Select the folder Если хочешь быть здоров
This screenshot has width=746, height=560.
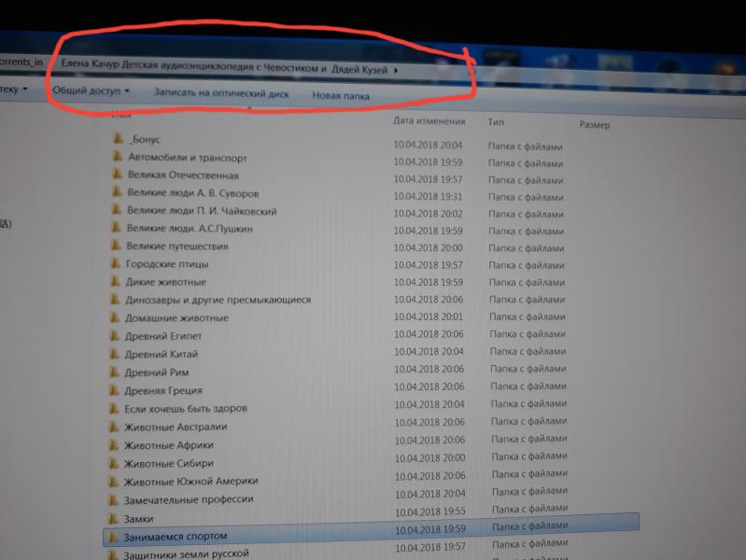(x=186, y=408)
